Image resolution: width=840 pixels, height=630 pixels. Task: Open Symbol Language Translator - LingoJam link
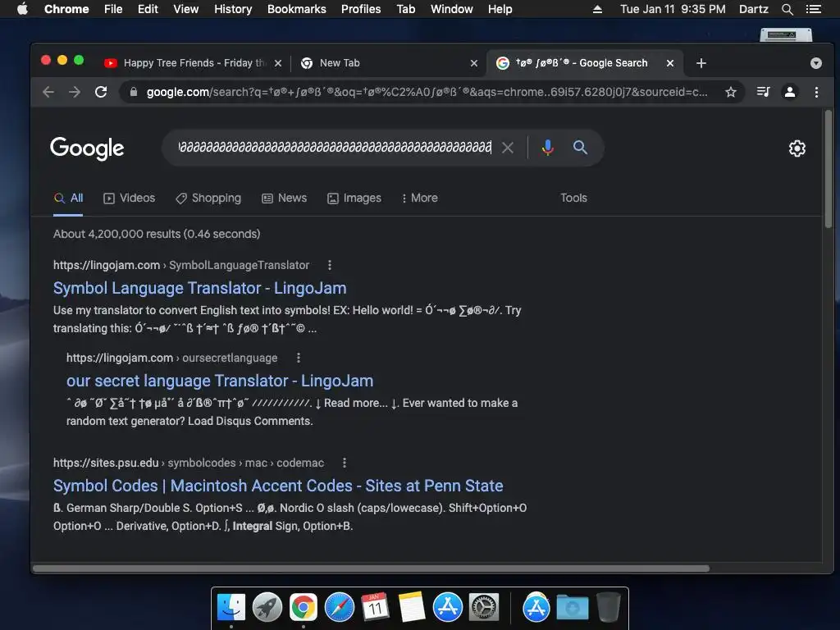coord(200,288)
